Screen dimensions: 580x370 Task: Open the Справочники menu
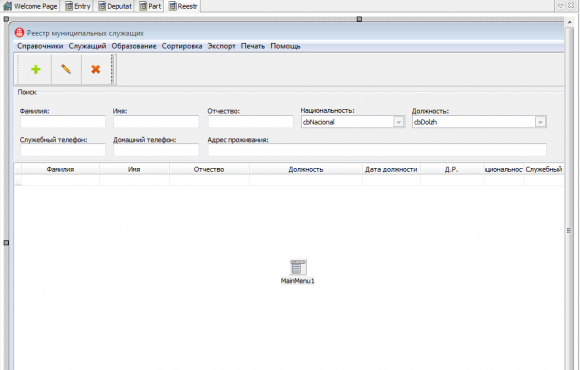pos(40,46)
